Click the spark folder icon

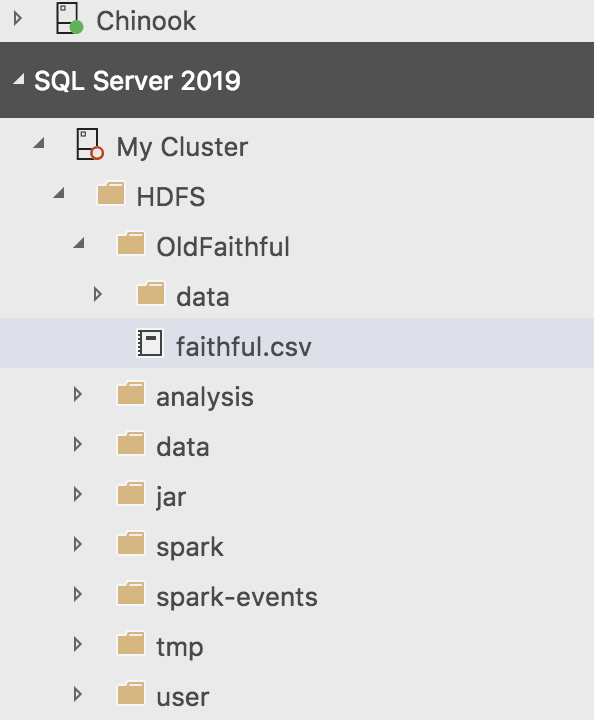pyautogui.click(x=131, y=543)
